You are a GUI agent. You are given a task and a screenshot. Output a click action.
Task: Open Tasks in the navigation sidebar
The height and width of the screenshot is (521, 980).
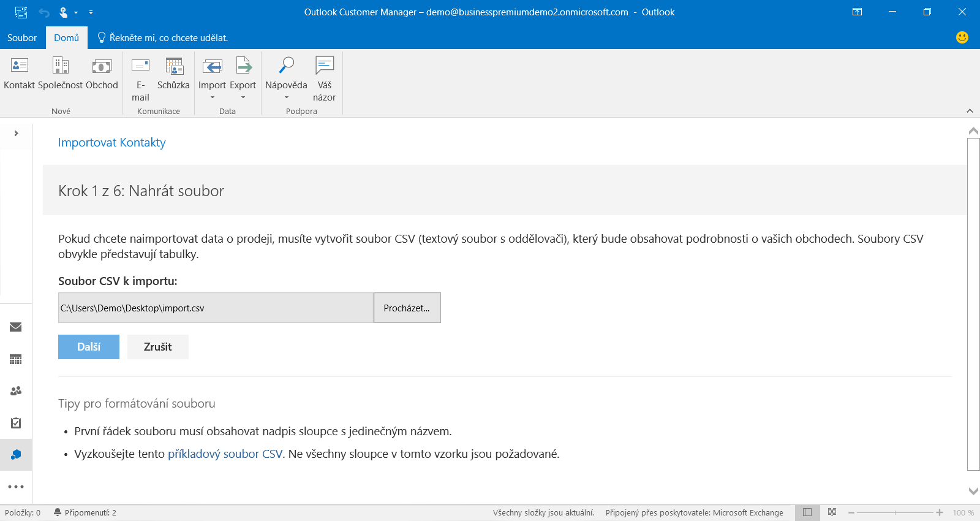tap(16, 422)
